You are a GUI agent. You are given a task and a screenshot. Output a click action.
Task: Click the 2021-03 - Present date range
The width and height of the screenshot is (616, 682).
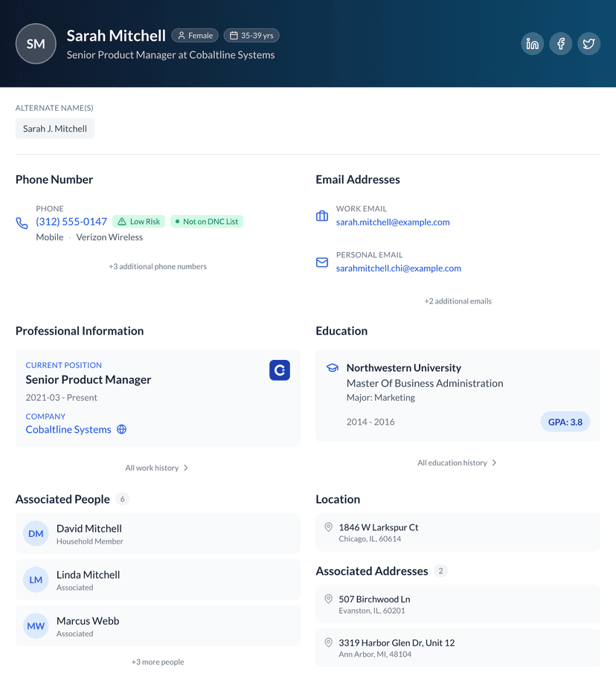tap(61, 398)
